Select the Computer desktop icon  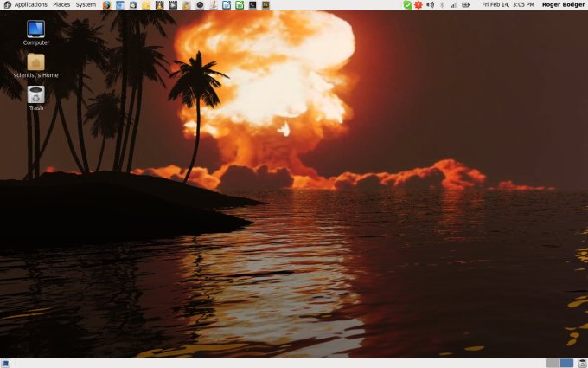click(36, 33)
